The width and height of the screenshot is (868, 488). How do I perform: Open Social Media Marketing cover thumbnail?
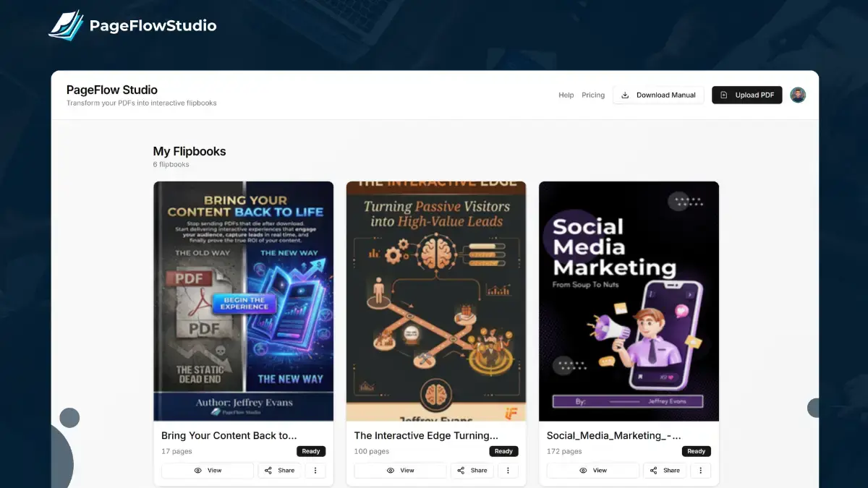pyautogui.click(x=629, y=301)
